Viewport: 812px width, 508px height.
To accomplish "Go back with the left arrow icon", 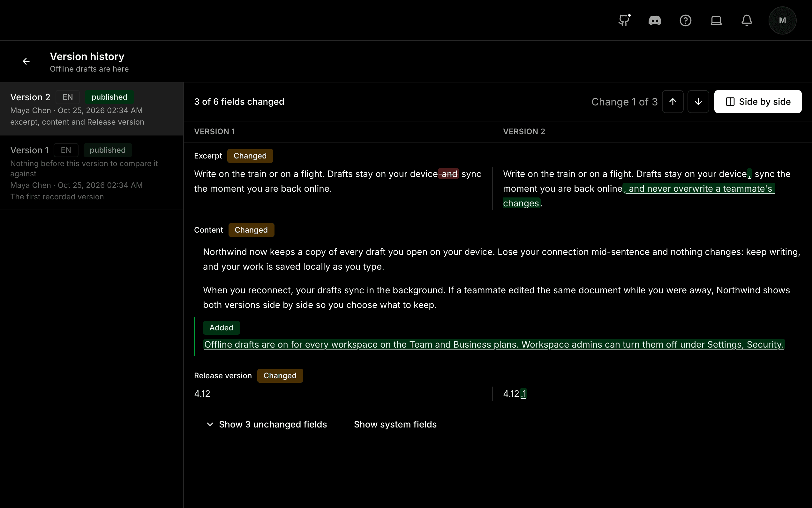I will pyautogui.click(x=26, y=61).
